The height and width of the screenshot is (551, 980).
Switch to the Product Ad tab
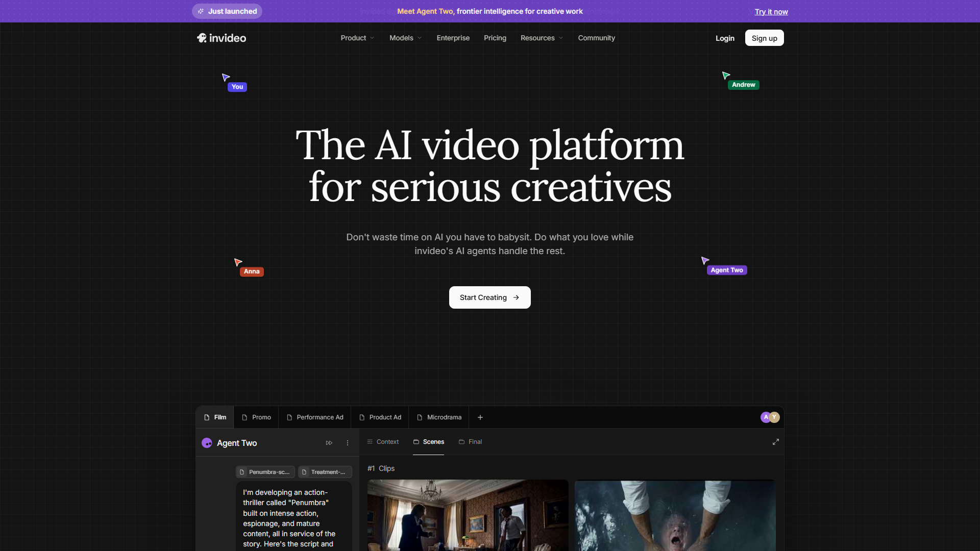click(x=380, y=417)
